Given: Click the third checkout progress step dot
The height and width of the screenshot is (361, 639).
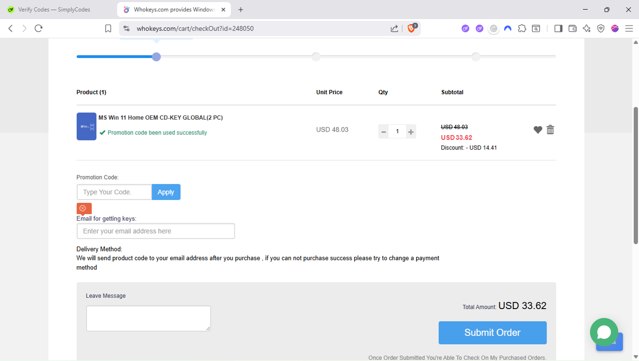Looking at the screenshot, I should pyautogui.click(x=476, y=57).
